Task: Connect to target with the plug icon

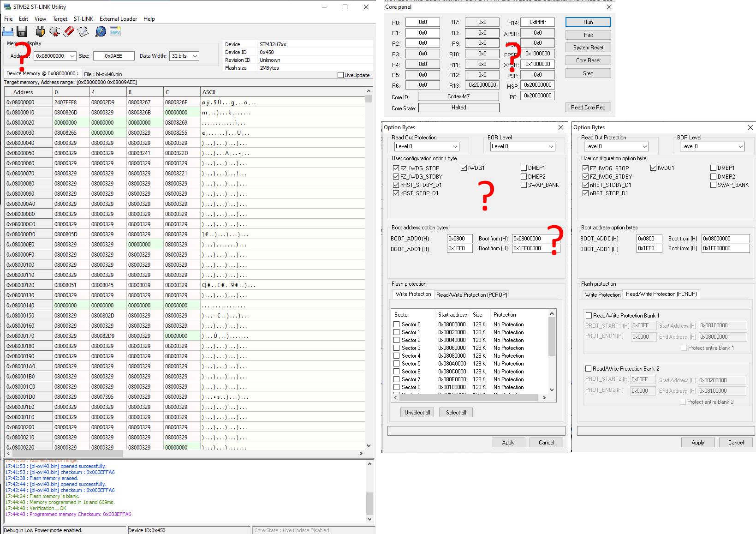Action: [41, 31]
